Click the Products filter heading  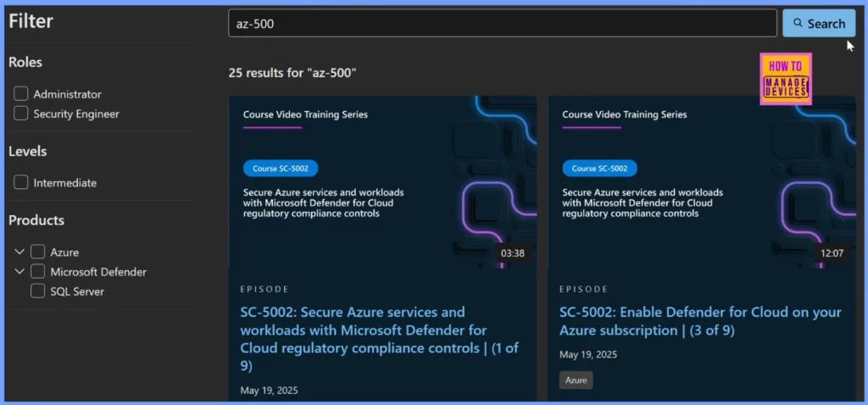point(36,220)
